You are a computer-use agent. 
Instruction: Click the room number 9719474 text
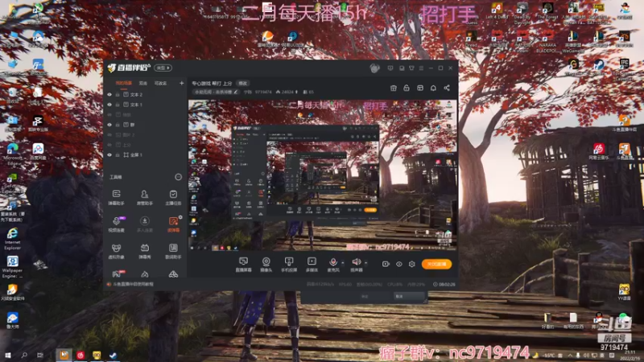point(263,93)
